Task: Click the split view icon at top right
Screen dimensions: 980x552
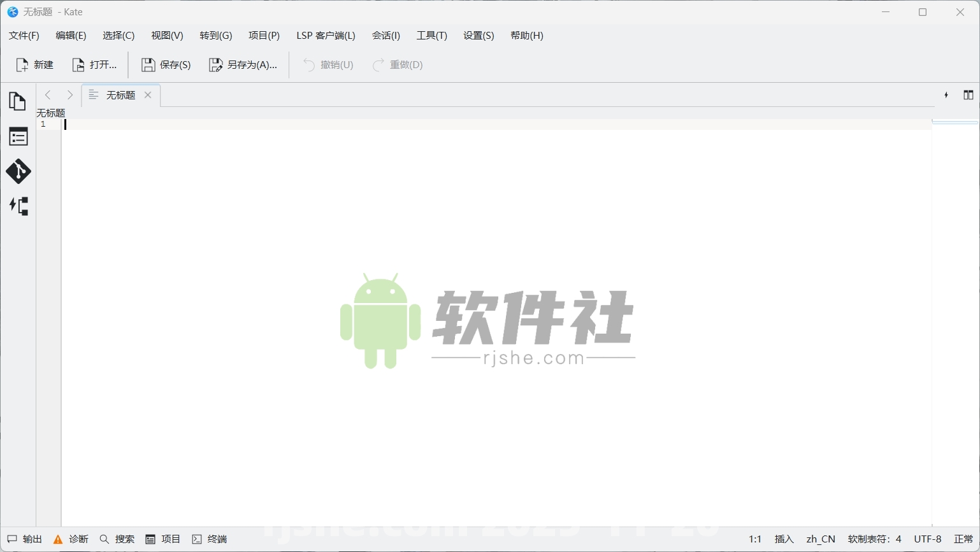Action: [968, 94]
